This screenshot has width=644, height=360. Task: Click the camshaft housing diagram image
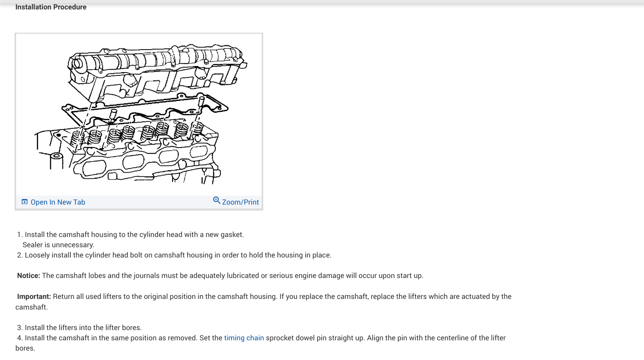click(x=139, y=114)
